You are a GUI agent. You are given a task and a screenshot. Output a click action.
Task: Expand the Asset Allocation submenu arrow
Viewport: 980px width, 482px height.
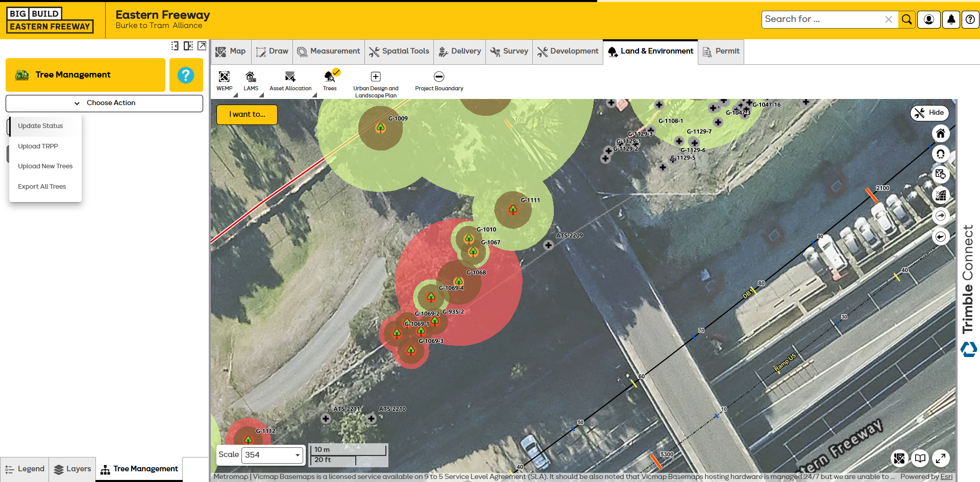(314, 95)
